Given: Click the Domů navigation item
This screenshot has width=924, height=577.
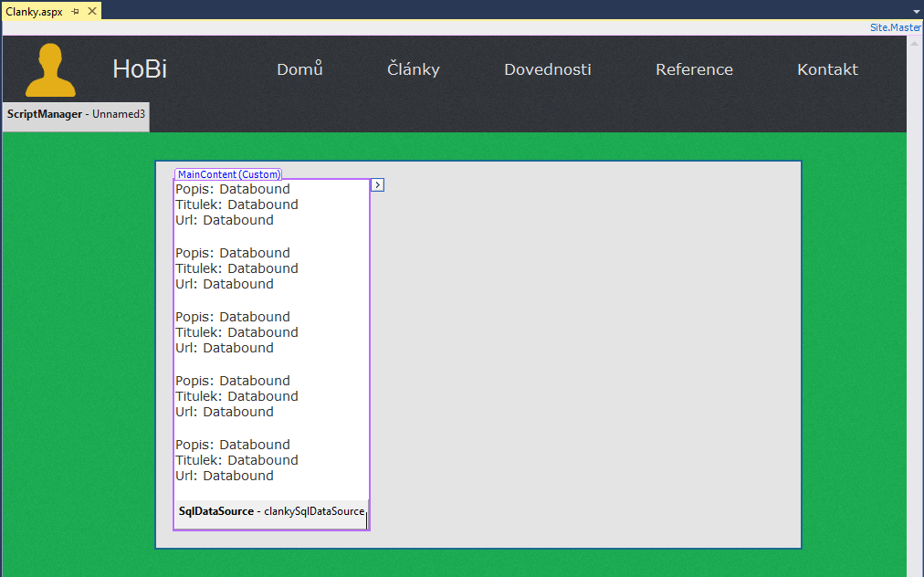Looking at the screenshot, I should (299, 68).
